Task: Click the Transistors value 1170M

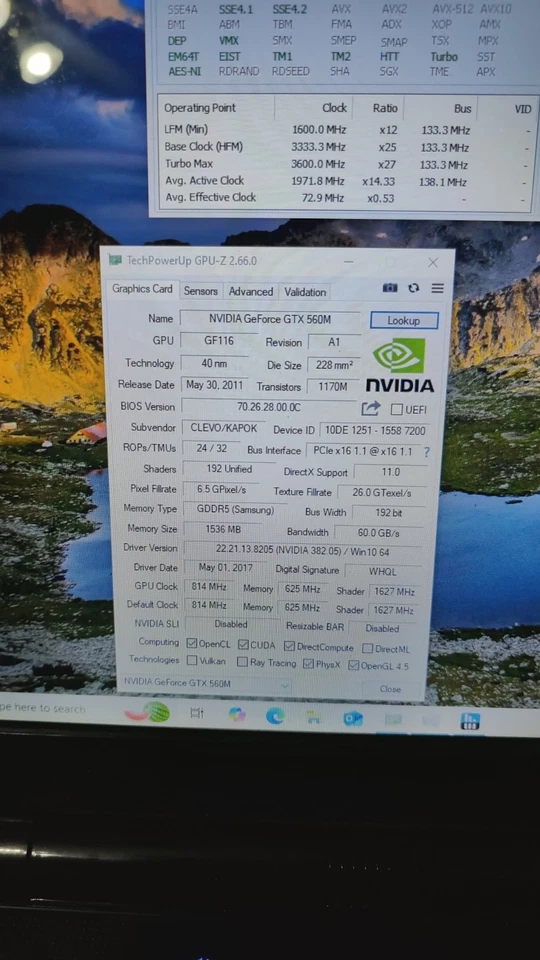Action: coord(334,387)
